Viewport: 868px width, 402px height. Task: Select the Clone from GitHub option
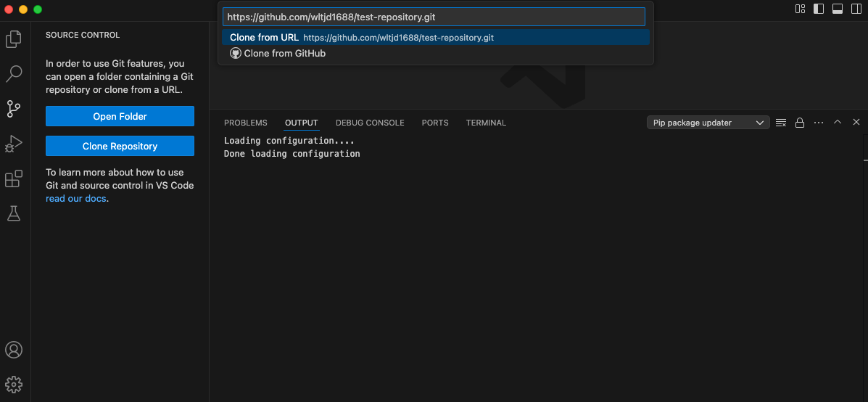pos(436,53)
